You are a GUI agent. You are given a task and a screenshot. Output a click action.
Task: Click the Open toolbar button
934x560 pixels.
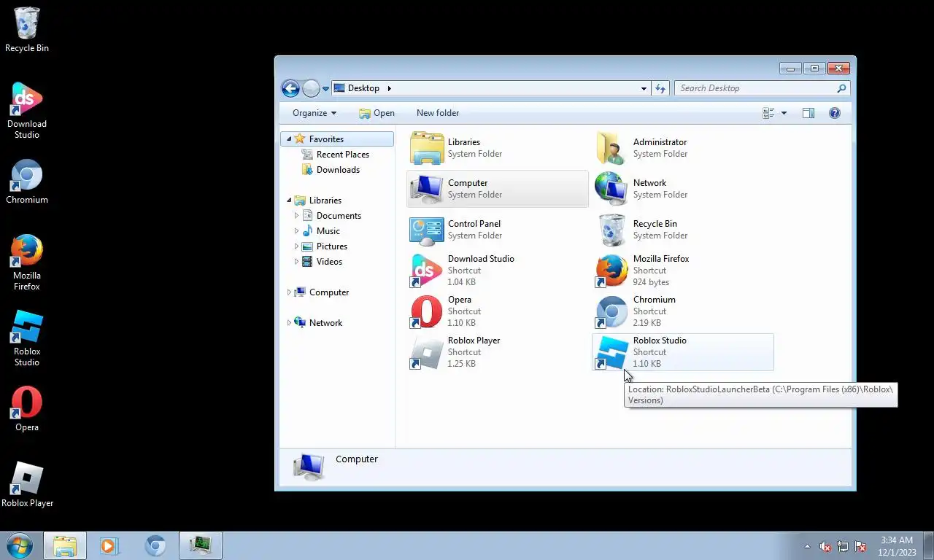[x=377, y=113]
